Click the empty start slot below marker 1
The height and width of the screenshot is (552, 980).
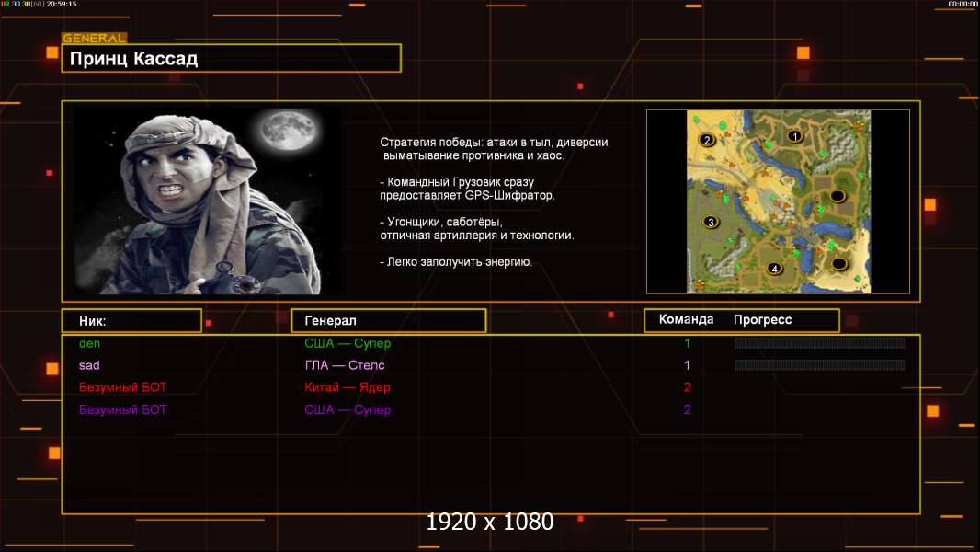point(837,196)
